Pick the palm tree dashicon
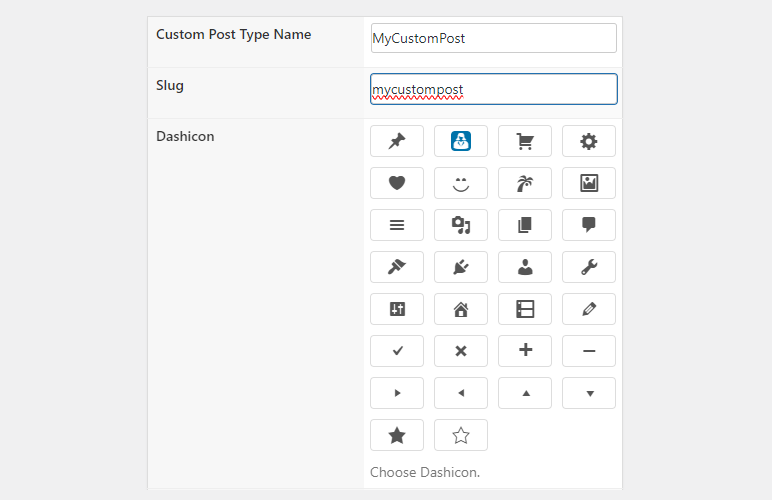The width and height of the screenshot is (772, 500). click(x=525, y=183)
